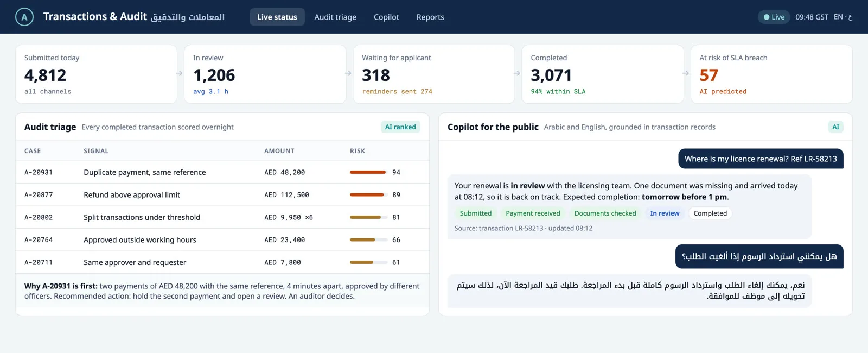This screenshot has height=353, width=868.
Task: Open the Live status tab
Action: pos(277,17)
